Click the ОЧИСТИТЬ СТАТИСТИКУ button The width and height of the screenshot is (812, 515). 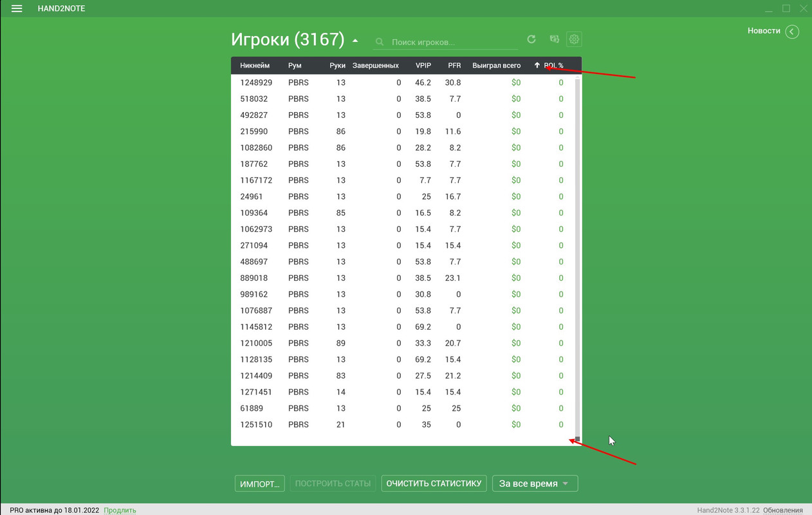click(x=434, y=483)
